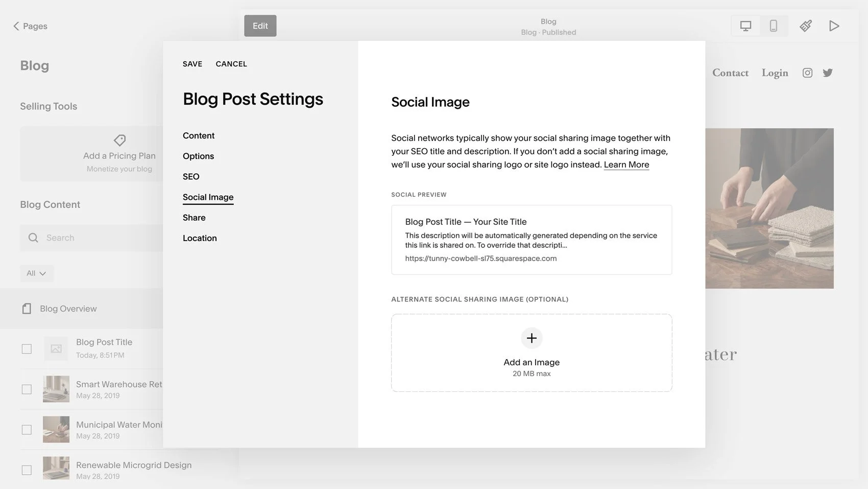This screenshot has height=489, width=868.
Task: Click the Add an Image upload area
Action: point(532,353)
